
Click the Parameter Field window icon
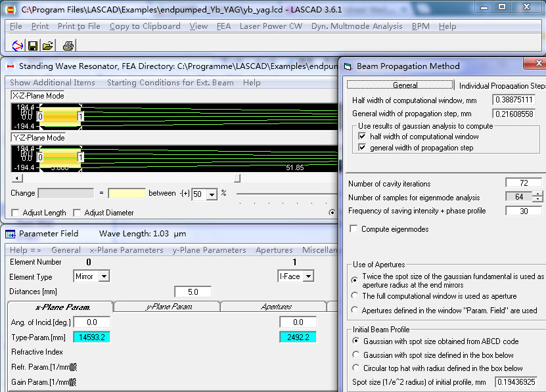click(x=11, y=234)
